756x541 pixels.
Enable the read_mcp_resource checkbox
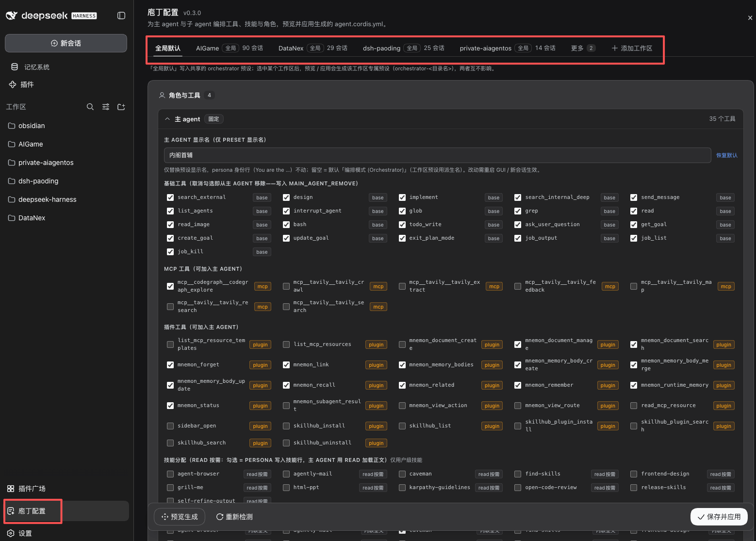(x=634, y=406)
